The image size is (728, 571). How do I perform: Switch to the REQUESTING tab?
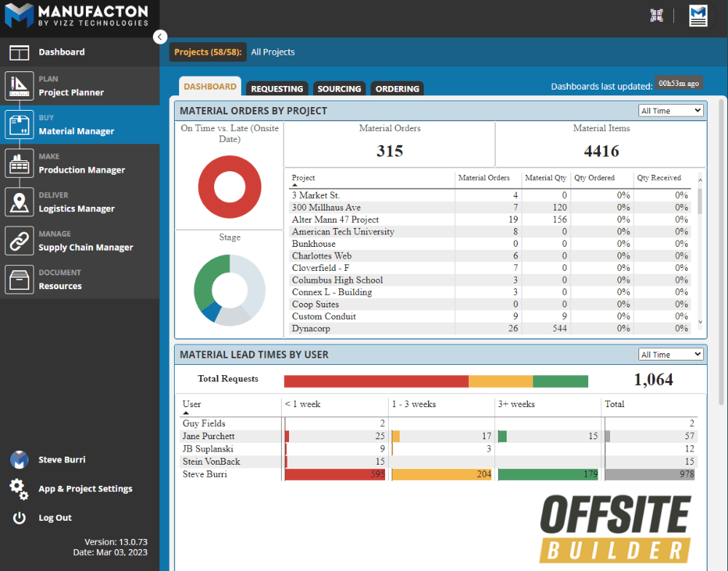(x=277, y=87)
